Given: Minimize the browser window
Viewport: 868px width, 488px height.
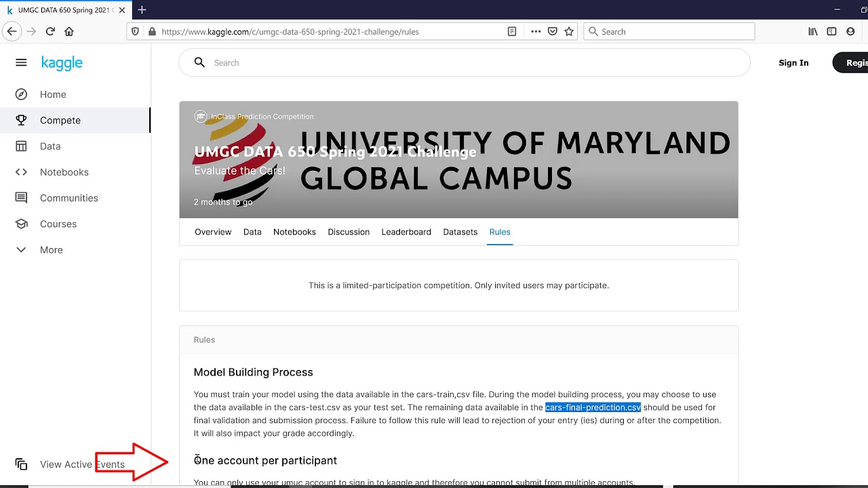Looking at the screenshot, I should tap(837, 9).
